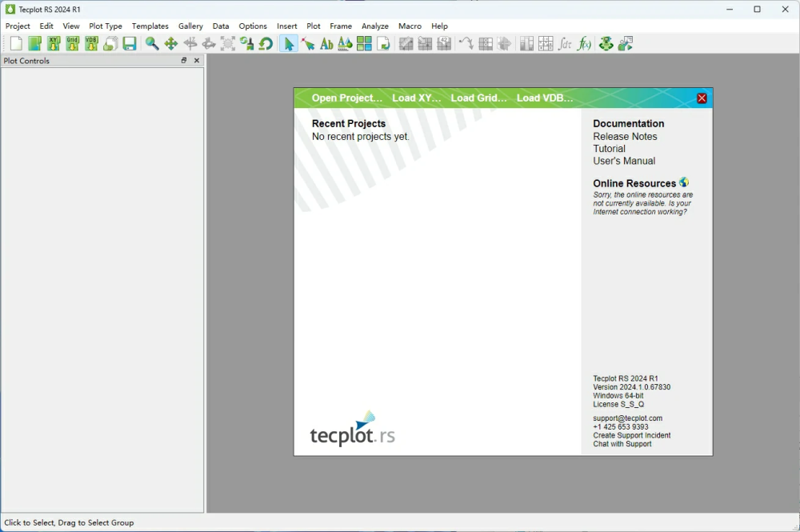Click the New Project toolbar icon
Image resolution: width=800 pixels, height=532 pixels.
[16, 44]
